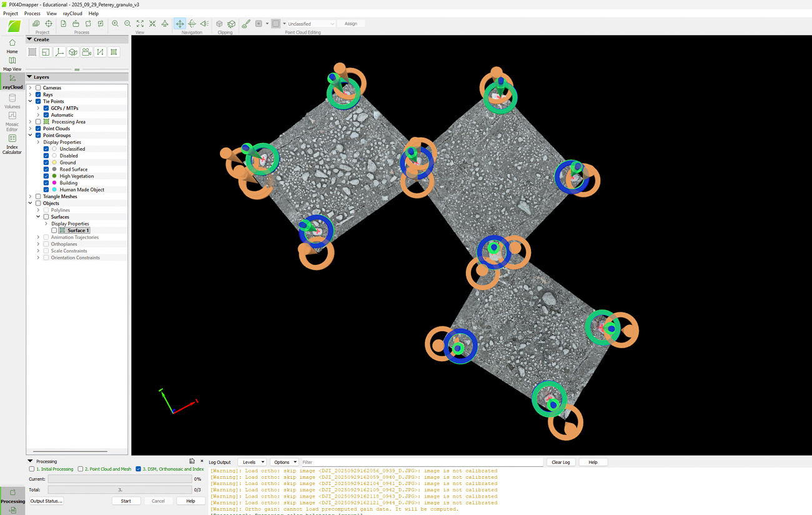Collapse the Surfaces tree node
Viewport: 812px width, 515px height.
point(38,217)
